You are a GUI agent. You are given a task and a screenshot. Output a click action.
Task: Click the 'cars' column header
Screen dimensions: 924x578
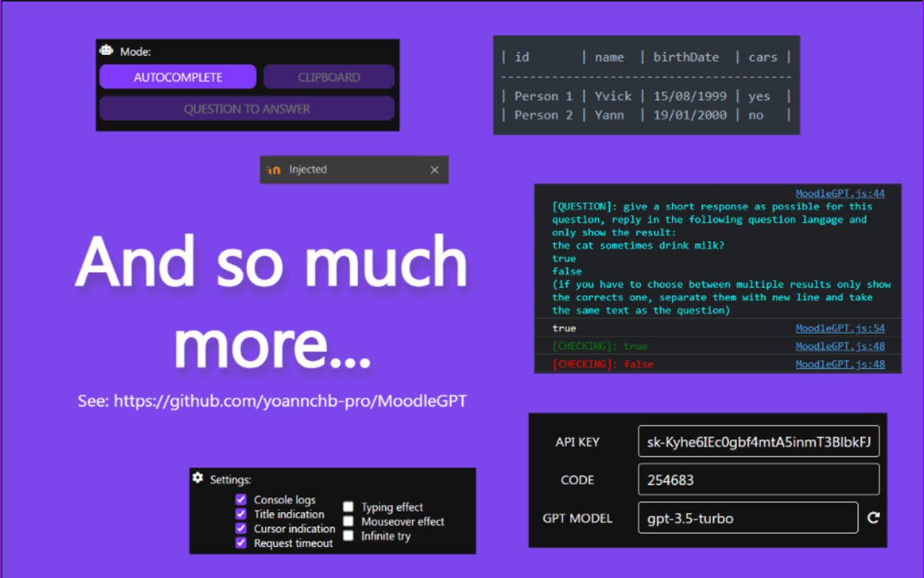pos(763,57)
